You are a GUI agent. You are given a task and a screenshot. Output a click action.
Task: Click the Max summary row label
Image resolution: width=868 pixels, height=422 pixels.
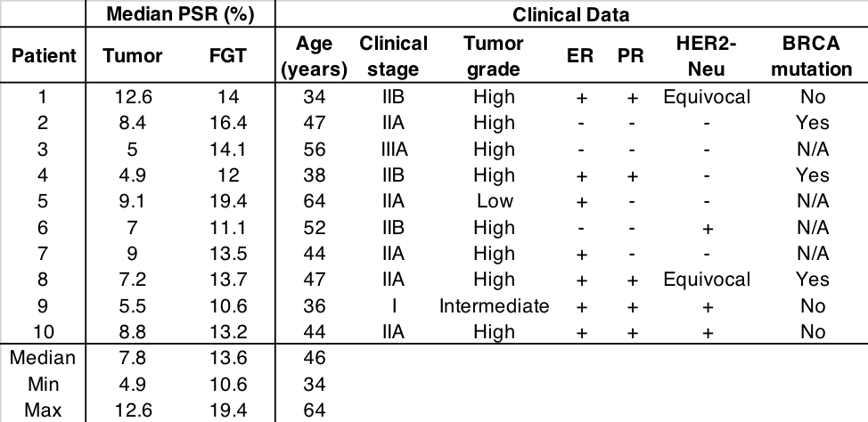point(43,410)
